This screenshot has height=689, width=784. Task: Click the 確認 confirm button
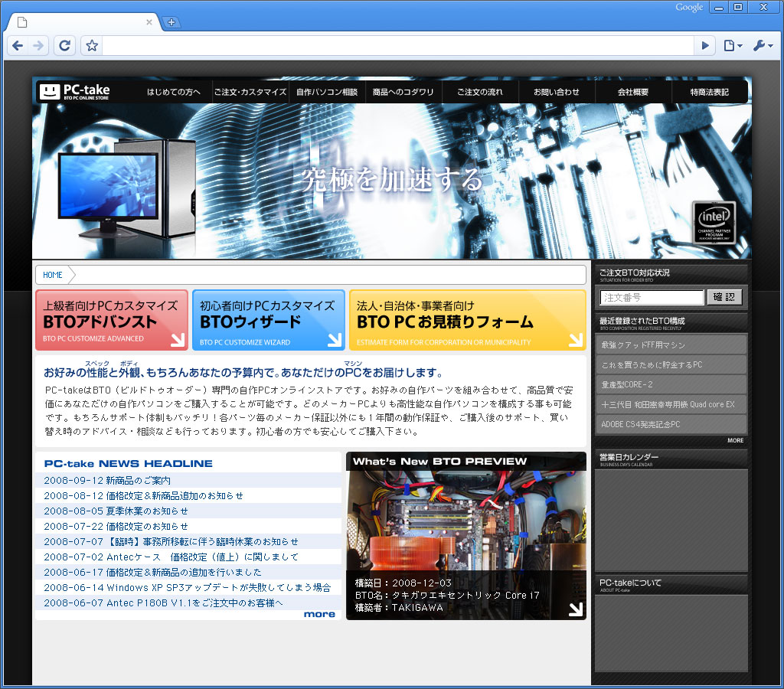coord(724,298)
